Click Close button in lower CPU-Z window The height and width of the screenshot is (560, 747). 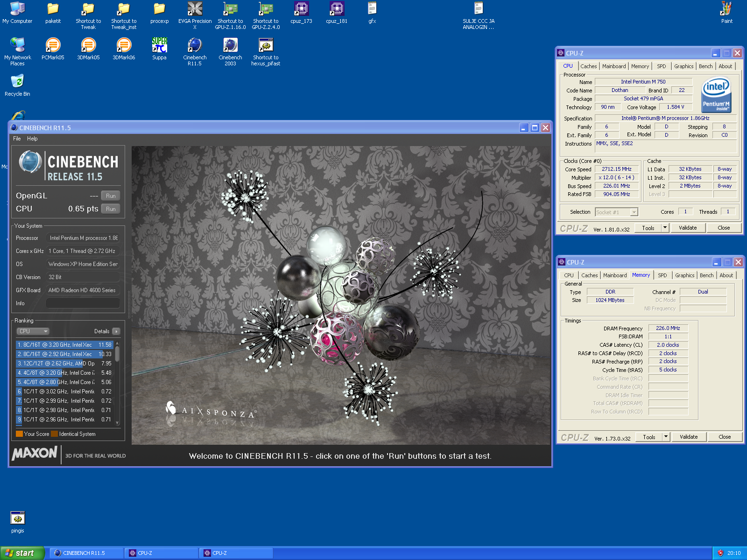(x=725, y=437)
